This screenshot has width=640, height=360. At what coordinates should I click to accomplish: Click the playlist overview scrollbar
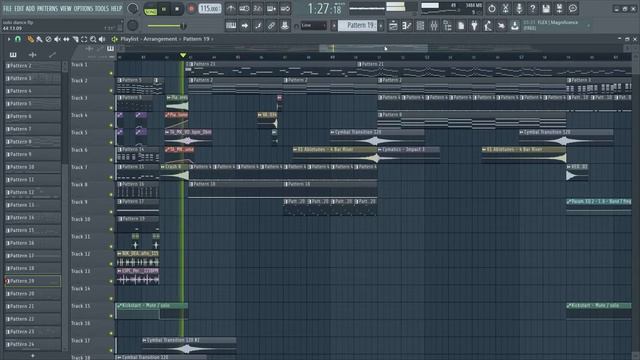373,48
